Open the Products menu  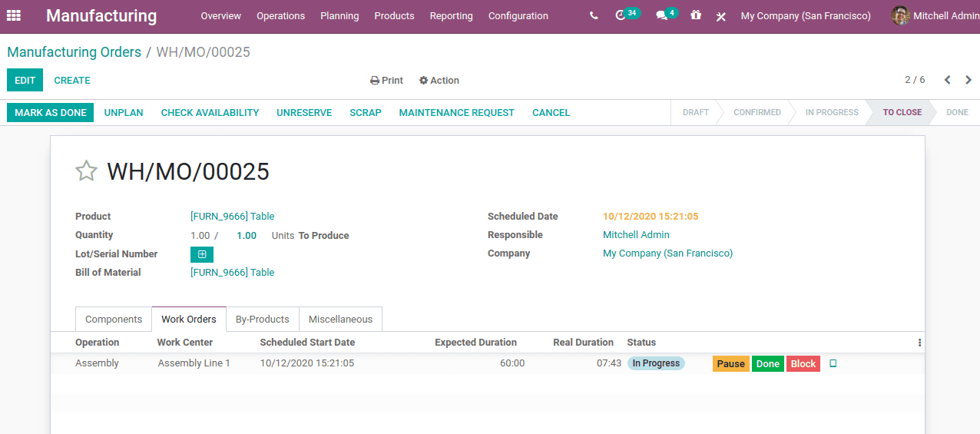394,16
